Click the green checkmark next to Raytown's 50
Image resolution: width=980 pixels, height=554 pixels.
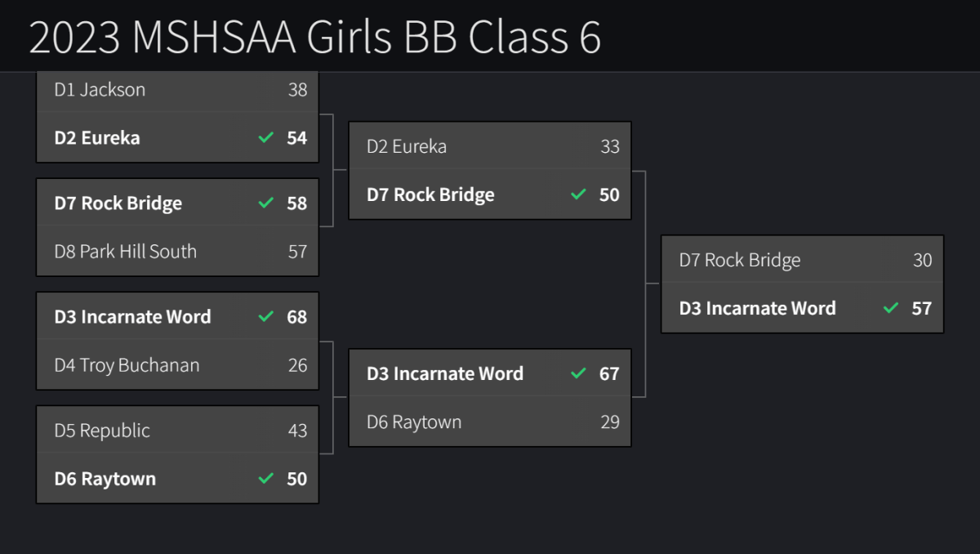(x=265, y=479)
